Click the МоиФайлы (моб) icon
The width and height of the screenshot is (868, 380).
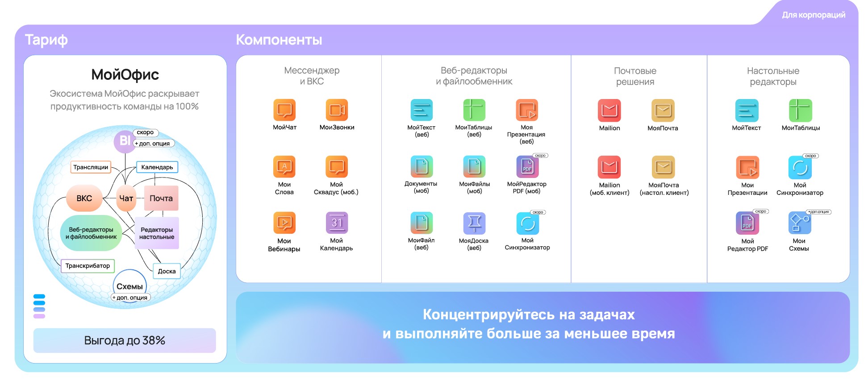pyautogui.click(x=474, y=166)
